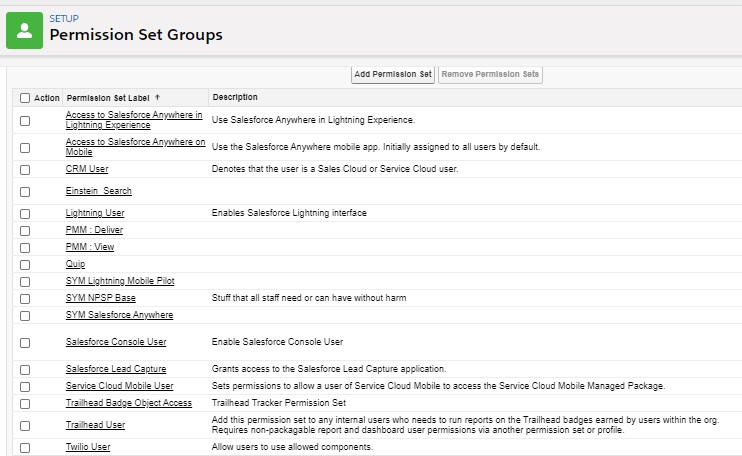742x456 pixels.
Task: Click the Action column header
Action: point(47,98)
